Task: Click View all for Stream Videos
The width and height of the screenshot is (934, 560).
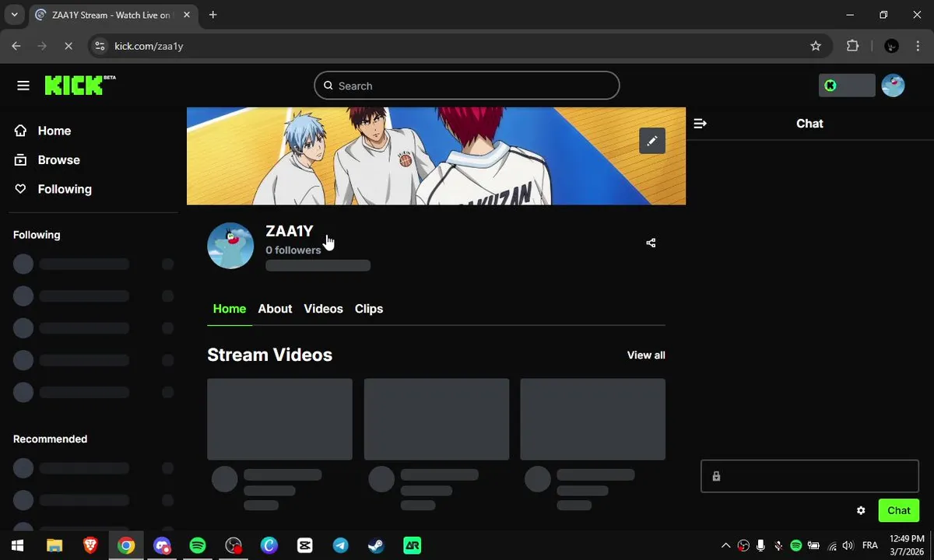Action: point(646,355)
